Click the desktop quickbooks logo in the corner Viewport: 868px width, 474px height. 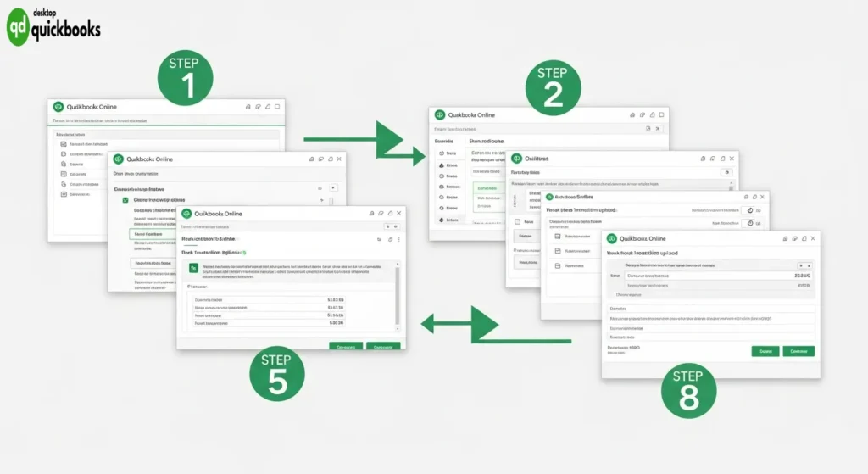53,26
